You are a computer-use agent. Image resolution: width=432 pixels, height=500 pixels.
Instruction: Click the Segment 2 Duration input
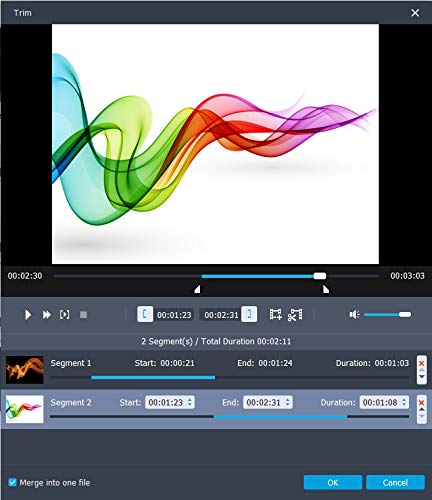pyautogui.click(x=384, y=403)
